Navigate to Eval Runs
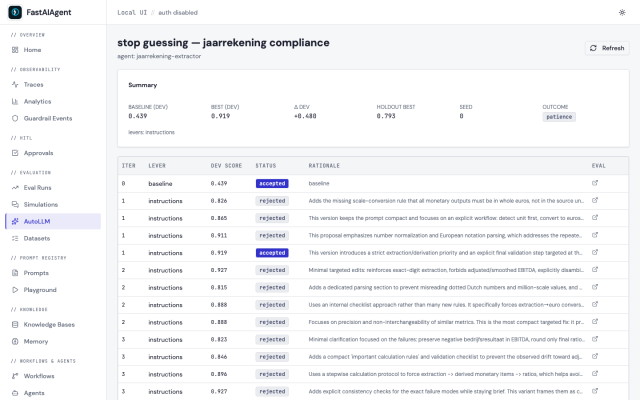640x400 pixels. point(37,188)
